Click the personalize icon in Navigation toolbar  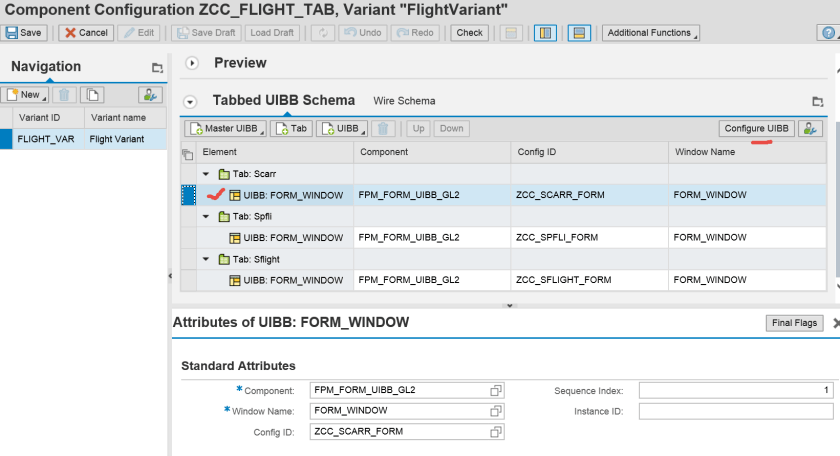pos(150,95)
